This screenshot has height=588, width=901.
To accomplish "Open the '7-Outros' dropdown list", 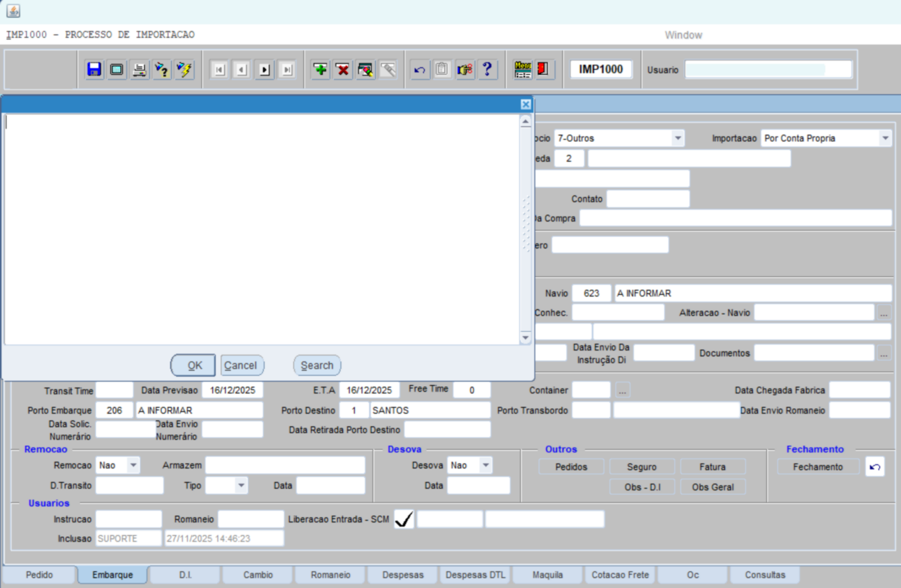I will pos(678,139).
